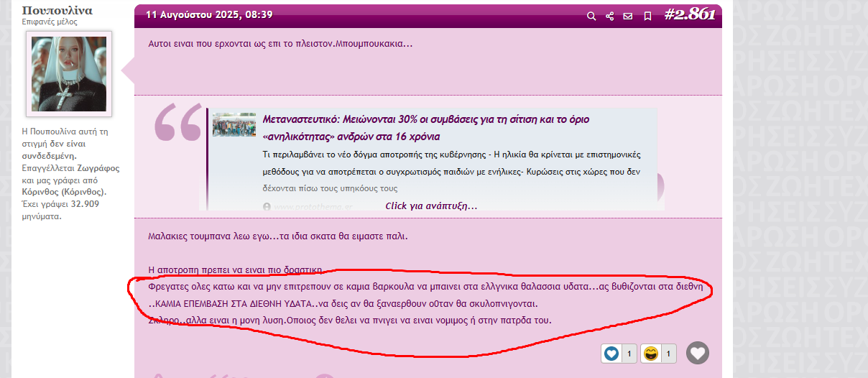Bookmark this post using the bookmark icon
The height and width of the screenshot is (378, 868).
pyautogui.click(x=647, y=16)
